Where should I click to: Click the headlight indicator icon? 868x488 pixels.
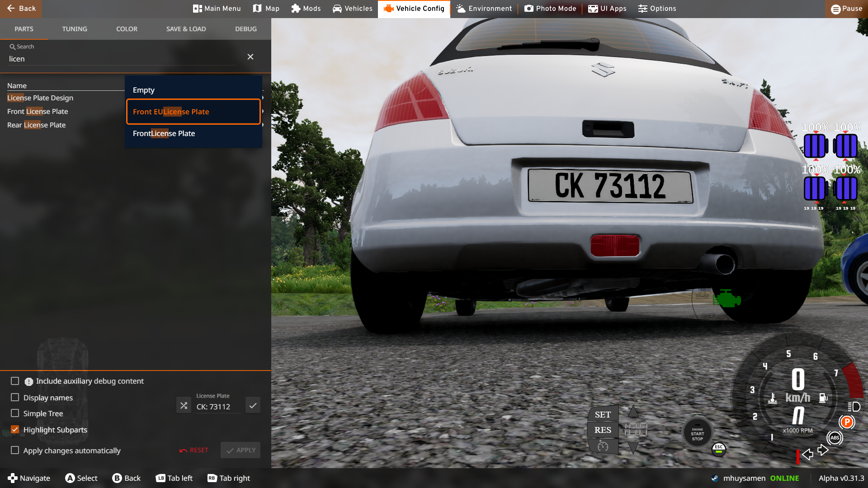[x=854, y=407]
